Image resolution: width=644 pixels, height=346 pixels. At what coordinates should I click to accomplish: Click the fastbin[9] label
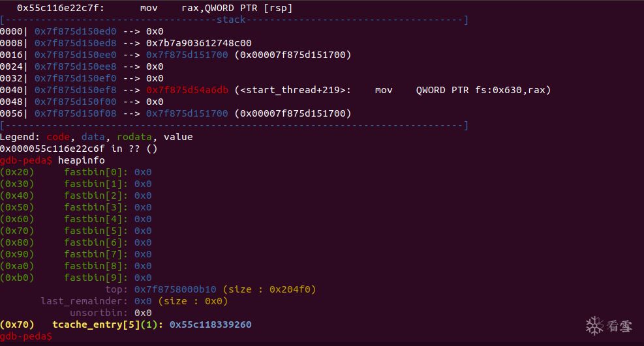pos(96,278)
